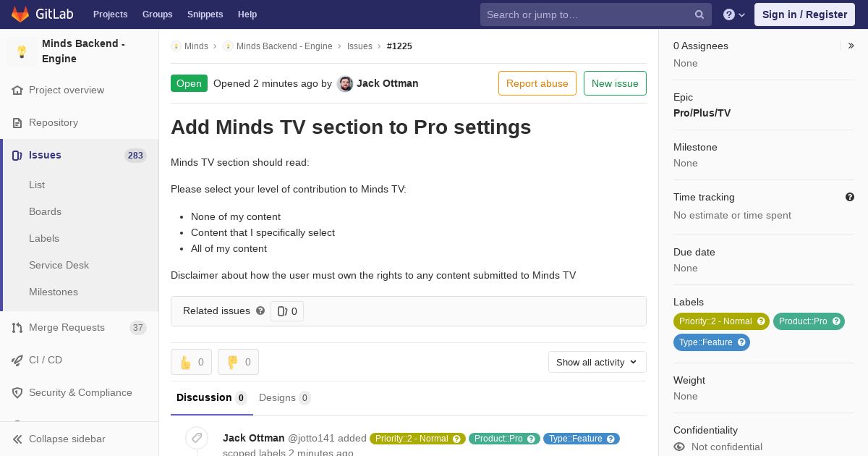Click help icon on Product::Pro sidebar label
Image resolution: width=868 pixels, height=456 pixels.
(x=836, y=321)
